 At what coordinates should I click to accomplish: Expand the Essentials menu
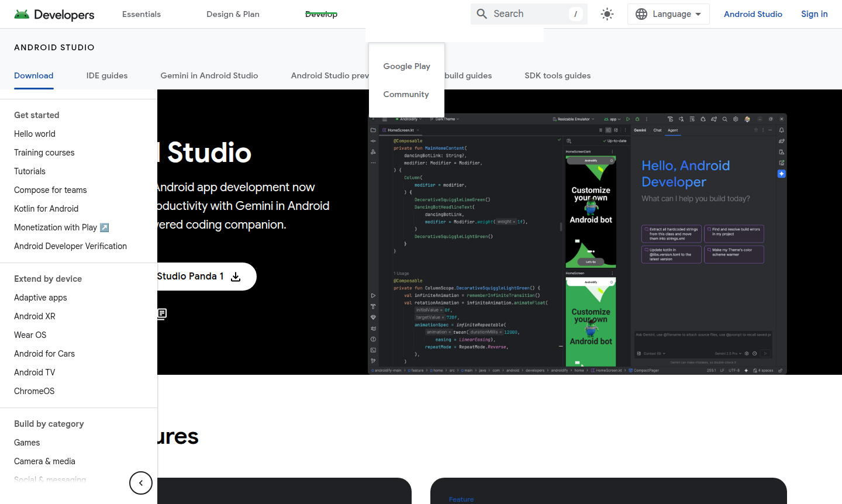[142, 14]
